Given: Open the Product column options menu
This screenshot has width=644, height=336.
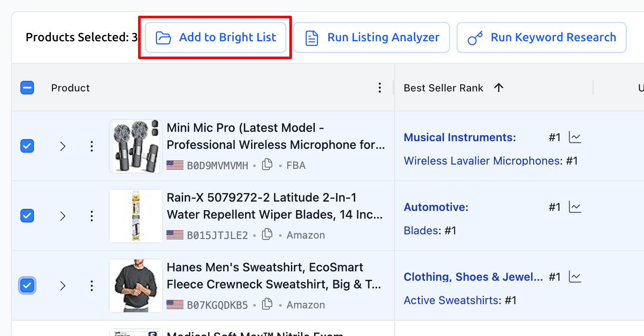Looking at the screenshot, I should point(380,87).
